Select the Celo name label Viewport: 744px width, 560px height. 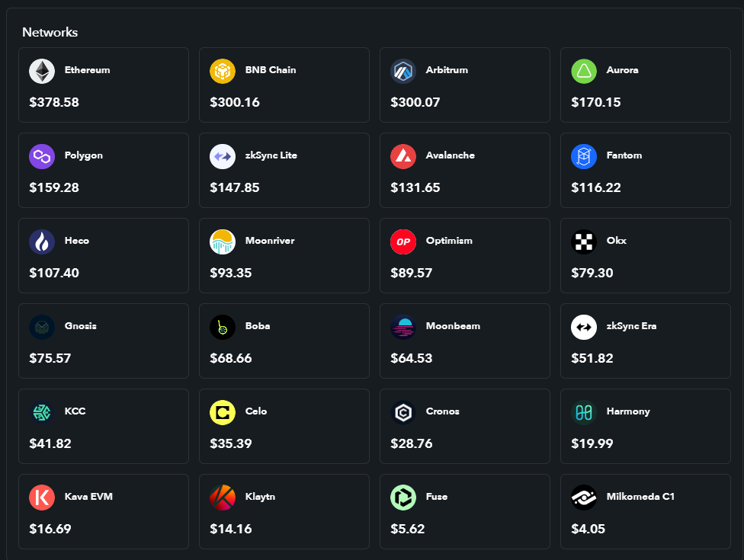coord(256,411)
